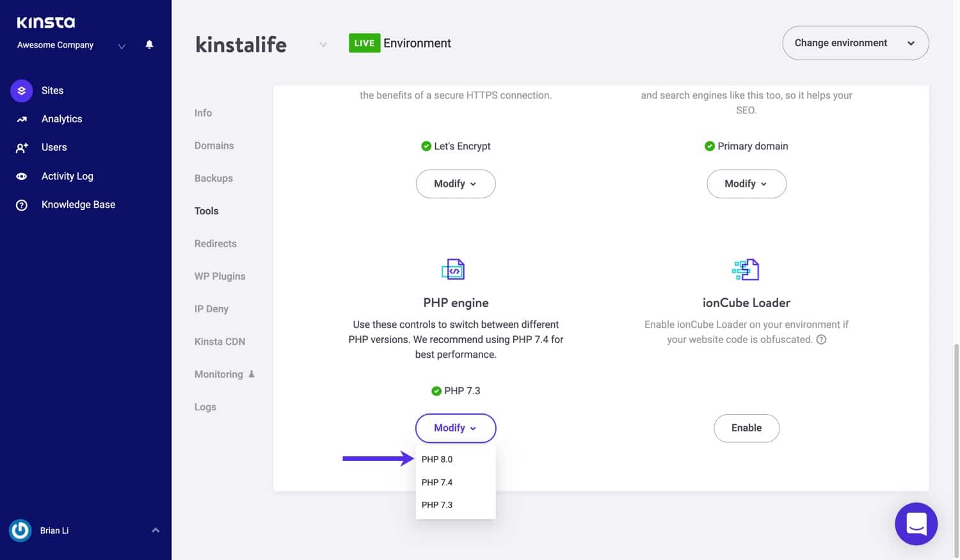Open the Logs tab
Screen dimensions: 960x560
pyautogui.click(x=205, y=407)
